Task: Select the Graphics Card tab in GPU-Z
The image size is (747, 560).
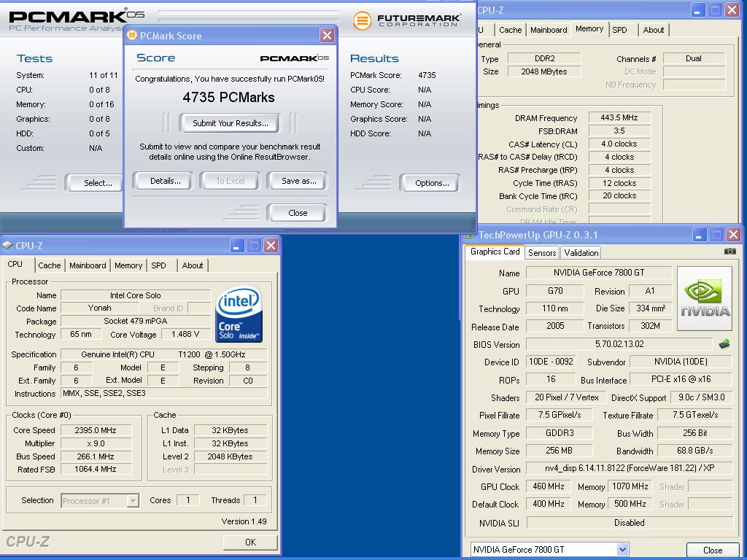Action: pyautogui.click(x=495, y=252)
